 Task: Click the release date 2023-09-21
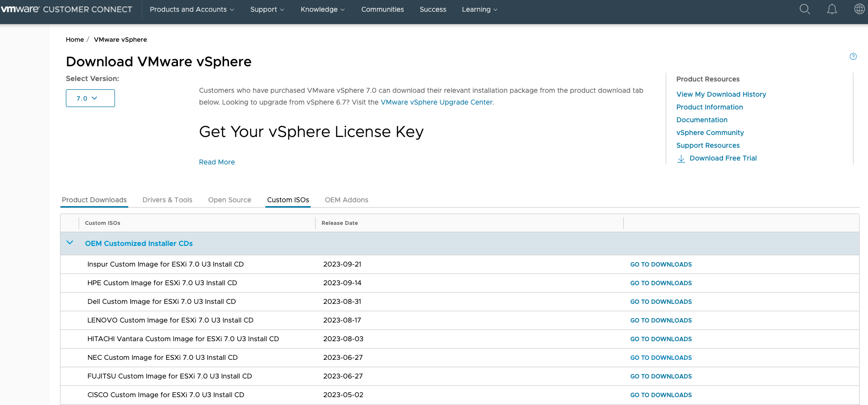click(342, 264)
